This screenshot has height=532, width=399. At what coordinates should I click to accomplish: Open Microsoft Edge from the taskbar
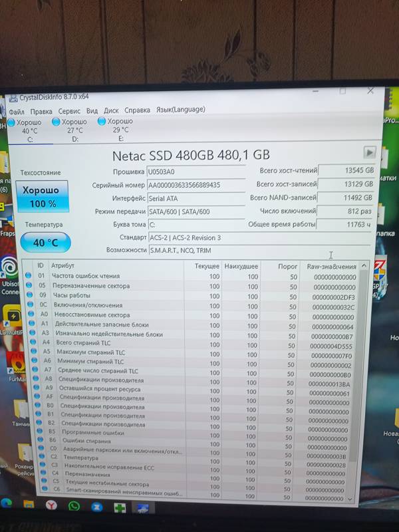[6, 503]
